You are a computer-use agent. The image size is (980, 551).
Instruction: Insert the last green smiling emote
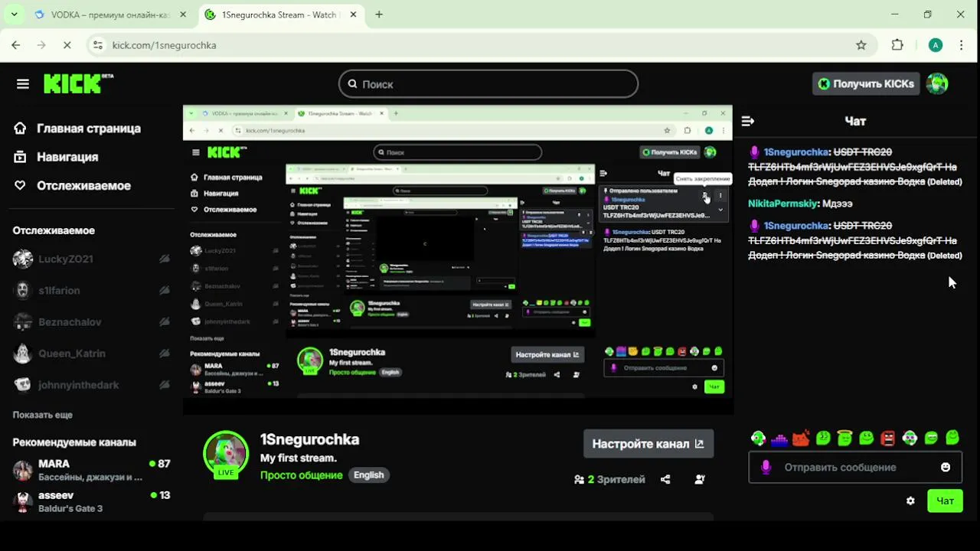952,438
